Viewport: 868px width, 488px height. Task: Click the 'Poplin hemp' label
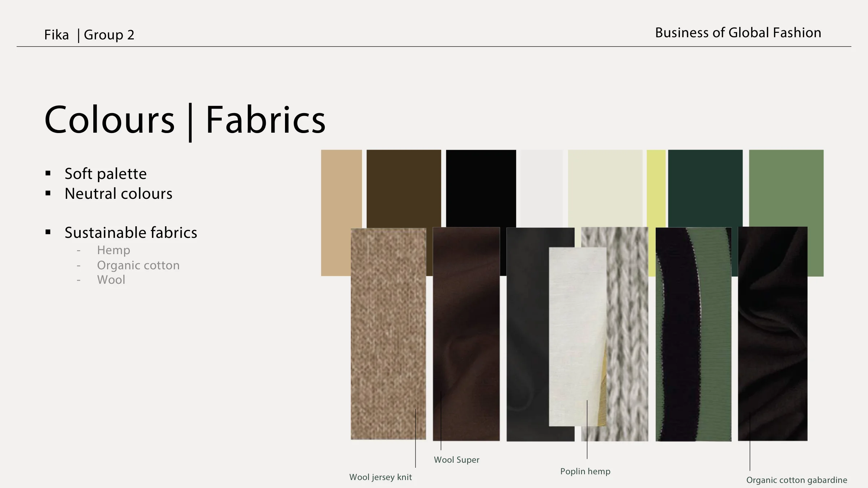click(585, 471)
